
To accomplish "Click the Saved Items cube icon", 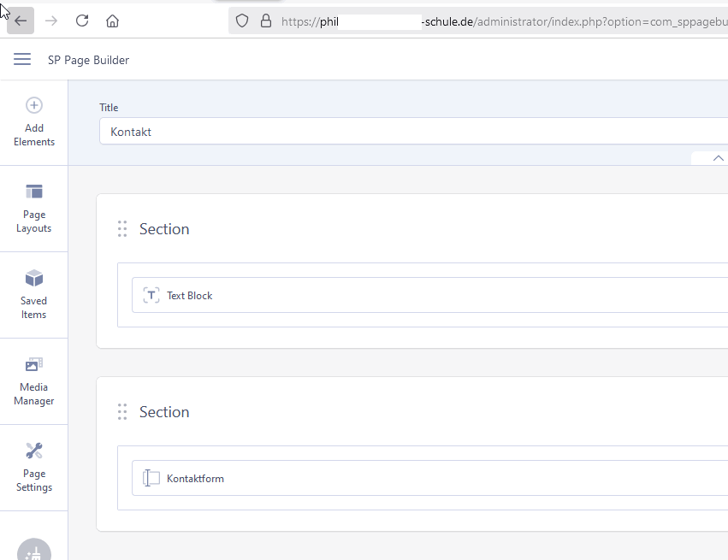I will [34, 278].
